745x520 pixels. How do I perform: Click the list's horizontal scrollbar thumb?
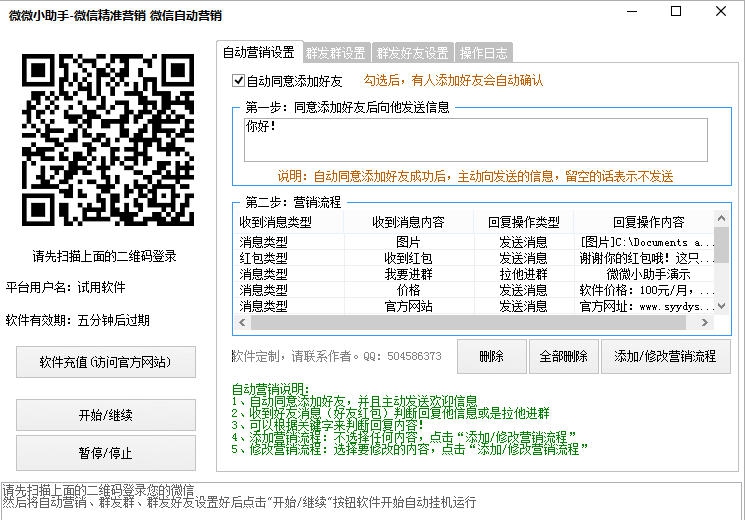click(468, 322)
